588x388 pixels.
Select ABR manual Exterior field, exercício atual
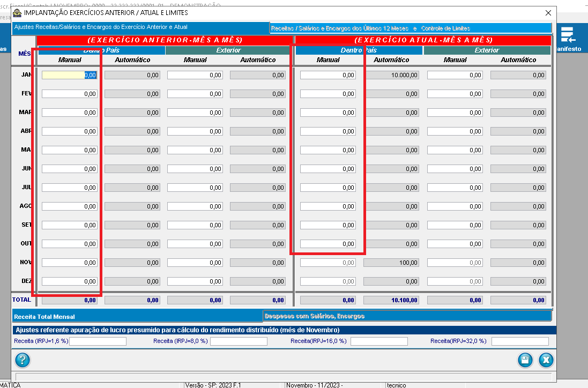[x=455, y=131]
